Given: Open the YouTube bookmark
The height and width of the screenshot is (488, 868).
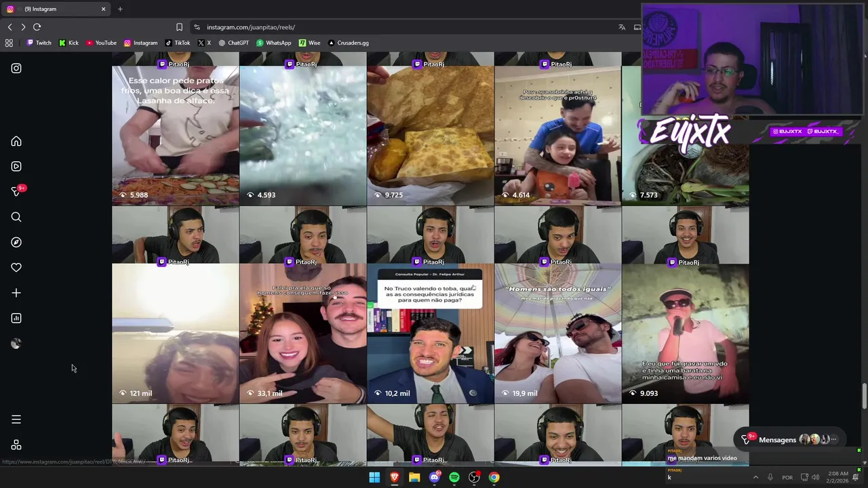Looking at the screenshot, I should (101, 43).
